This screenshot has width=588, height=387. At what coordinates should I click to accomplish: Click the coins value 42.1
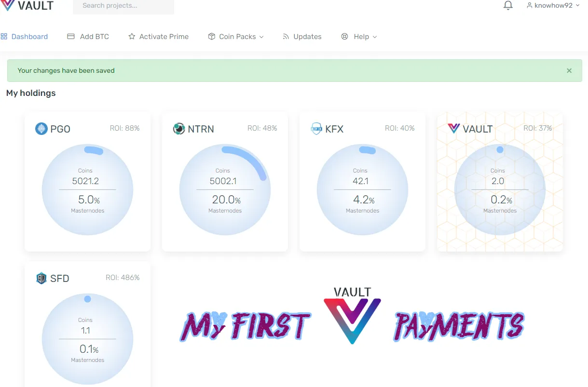tap(361, 181)
